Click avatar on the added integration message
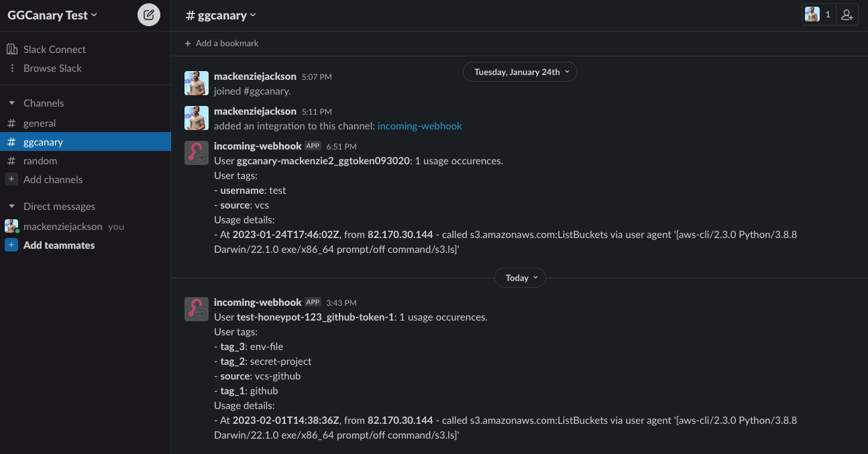868x454 pixels. click(x=197, y=118)
